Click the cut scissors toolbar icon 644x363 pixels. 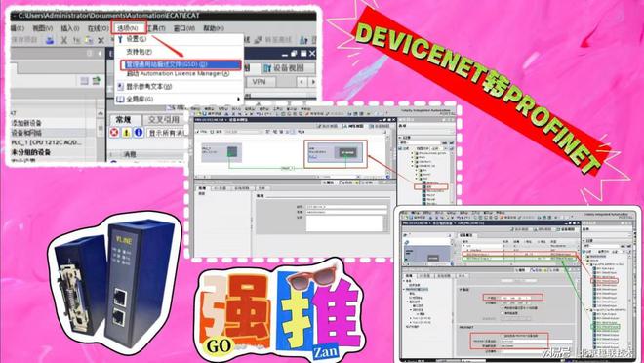[64, 40]
